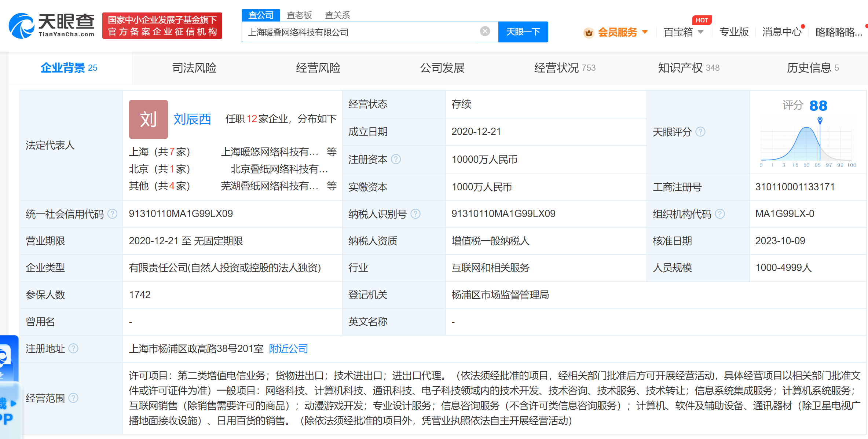Screen dimensions: 868x439
Task: Expand the 会员服务 dropdown arrow
Action: pos(645,32)
